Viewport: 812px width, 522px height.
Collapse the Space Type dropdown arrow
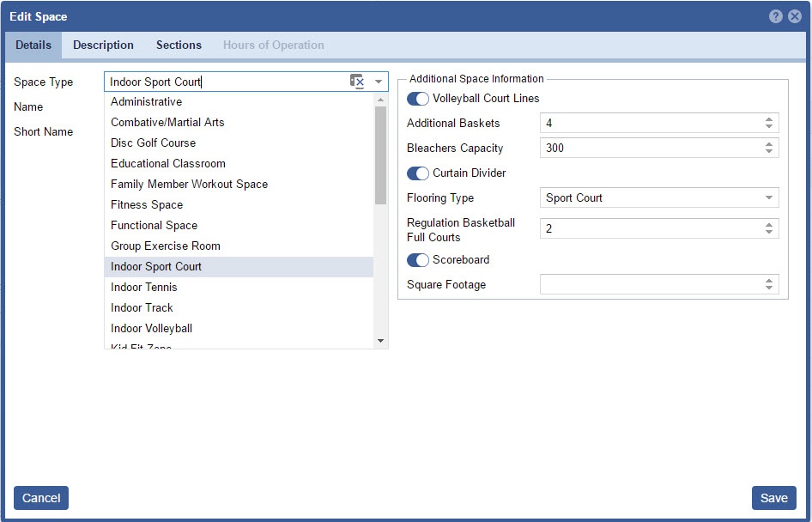(x=379, y=82)
